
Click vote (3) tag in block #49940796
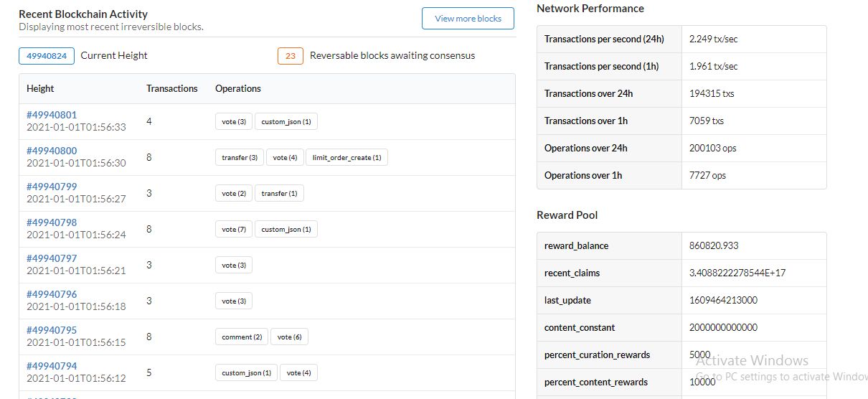[234, 301]
